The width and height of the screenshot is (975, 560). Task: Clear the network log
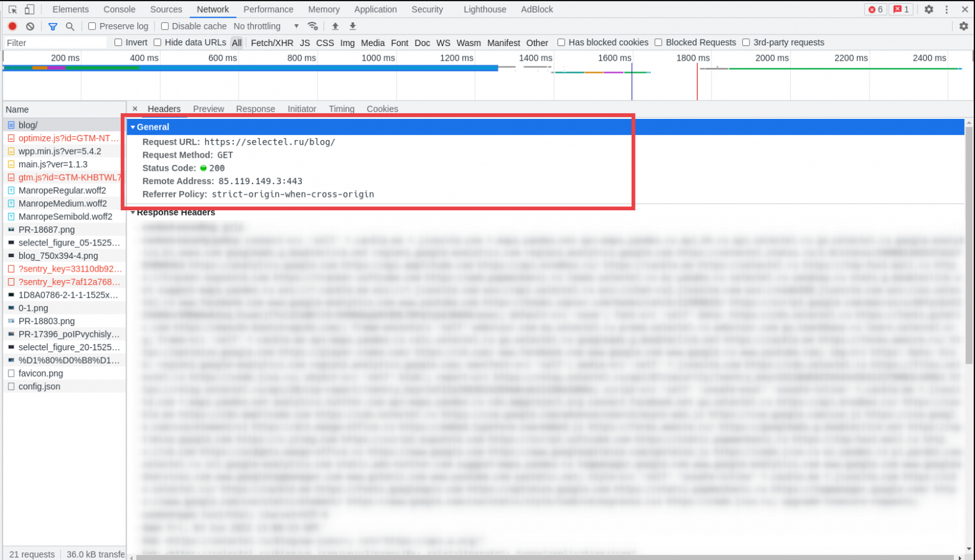pos(30,26)
